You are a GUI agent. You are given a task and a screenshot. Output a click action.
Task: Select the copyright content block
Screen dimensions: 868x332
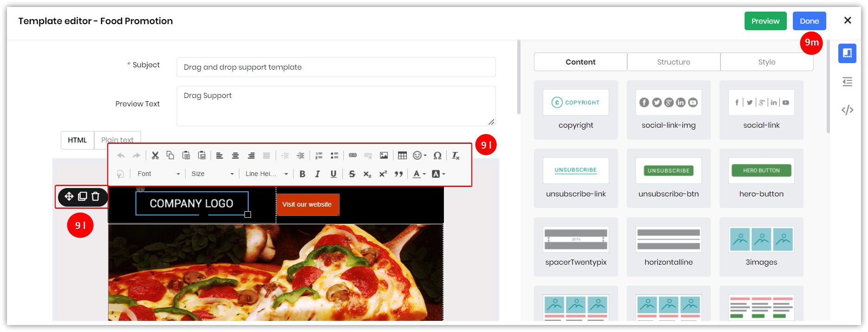click(576, 110)
